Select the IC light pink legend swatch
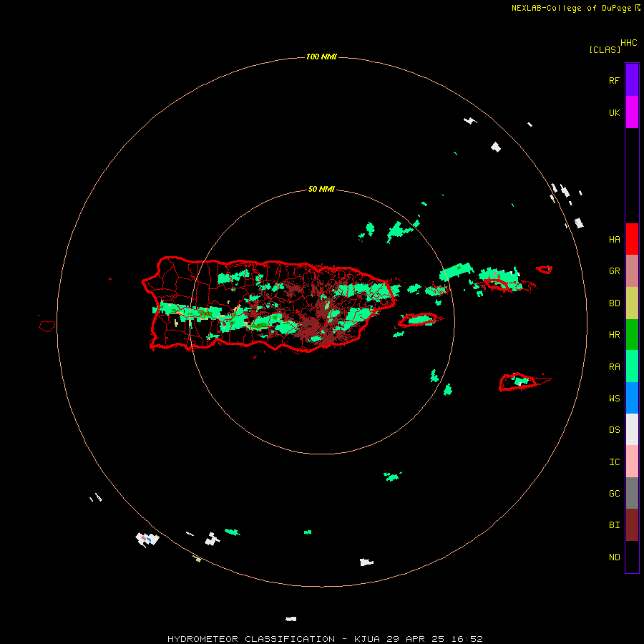The image size is (644, 644). pos(632,462)
